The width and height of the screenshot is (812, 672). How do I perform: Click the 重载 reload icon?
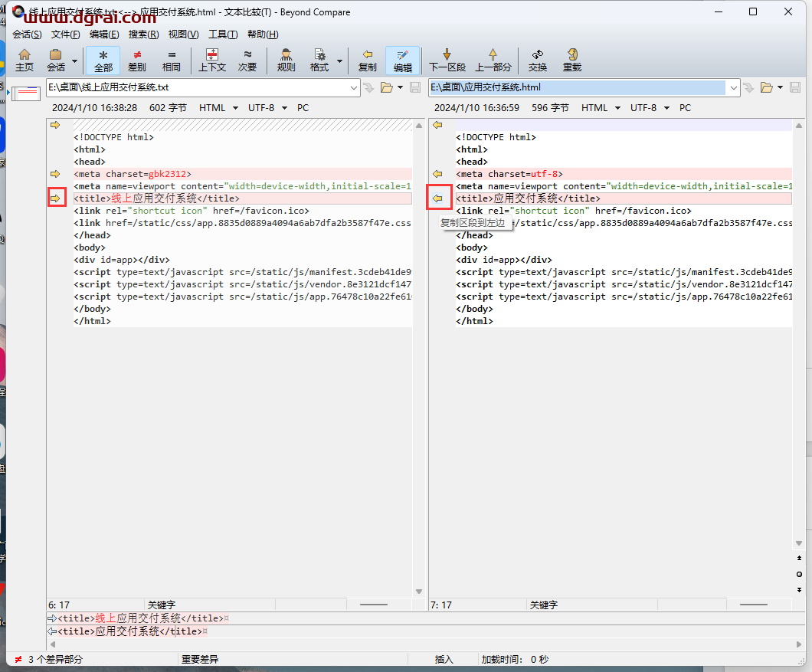point(572,60)
